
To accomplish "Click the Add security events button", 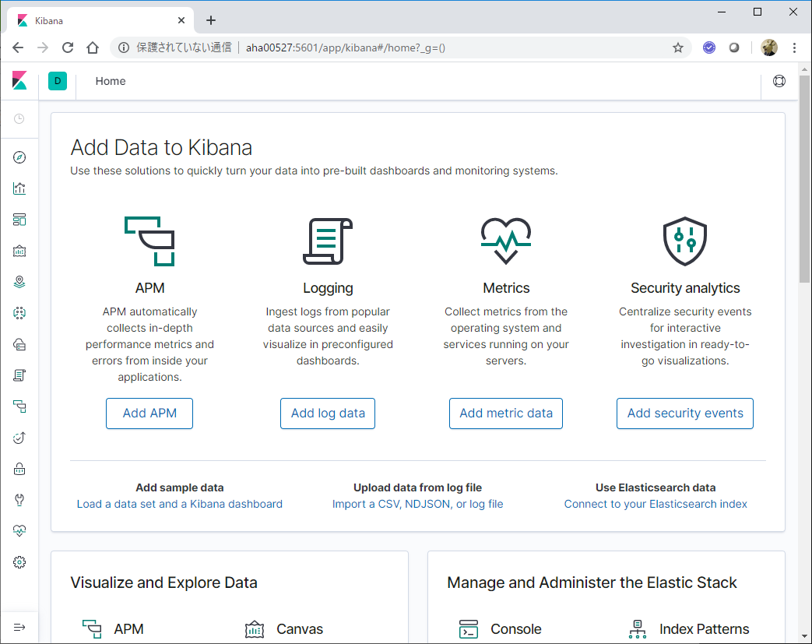I will pos(685,413).
